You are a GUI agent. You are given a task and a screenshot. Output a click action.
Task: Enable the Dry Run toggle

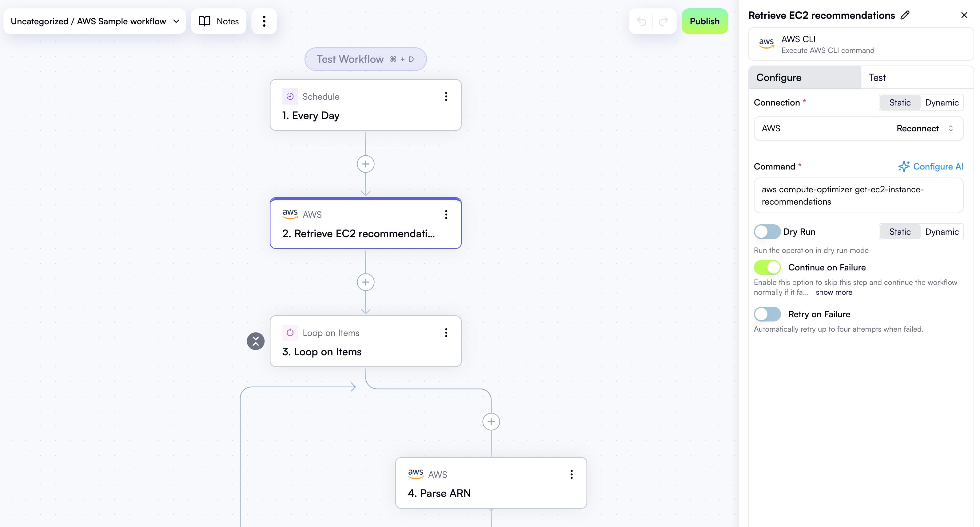point(767,232)
